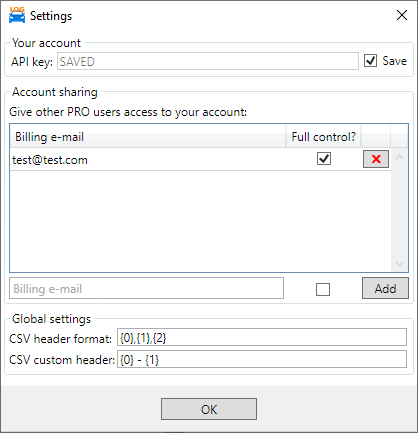Close the Settings dialog window
The height and width of the screenshot is (433, 418).
[x=402, y=15]
